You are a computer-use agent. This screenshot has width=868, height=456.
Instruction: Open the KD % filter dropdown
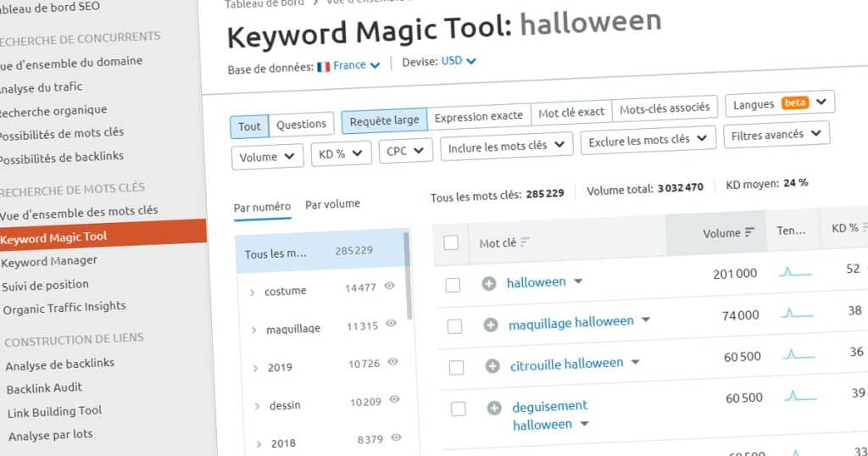[341, 153]
